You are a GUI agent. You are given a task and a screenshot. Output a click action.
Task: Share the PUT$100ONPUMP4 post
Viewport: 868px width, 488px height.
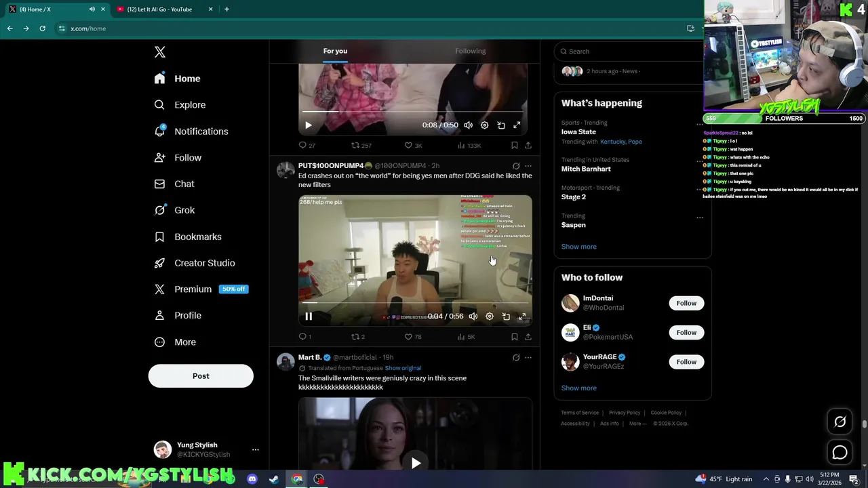[528, 337]
